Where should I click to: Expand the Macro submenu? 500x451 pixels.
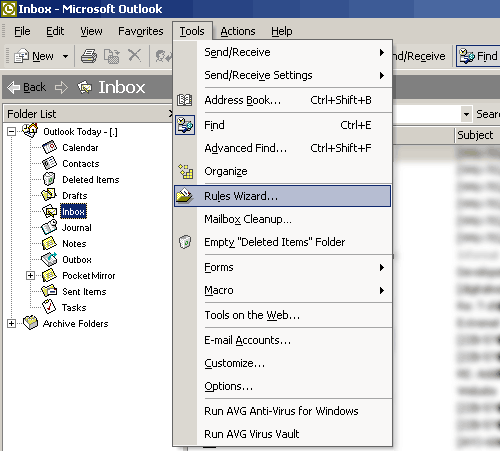pyautogui.click(x=283, y=290)
